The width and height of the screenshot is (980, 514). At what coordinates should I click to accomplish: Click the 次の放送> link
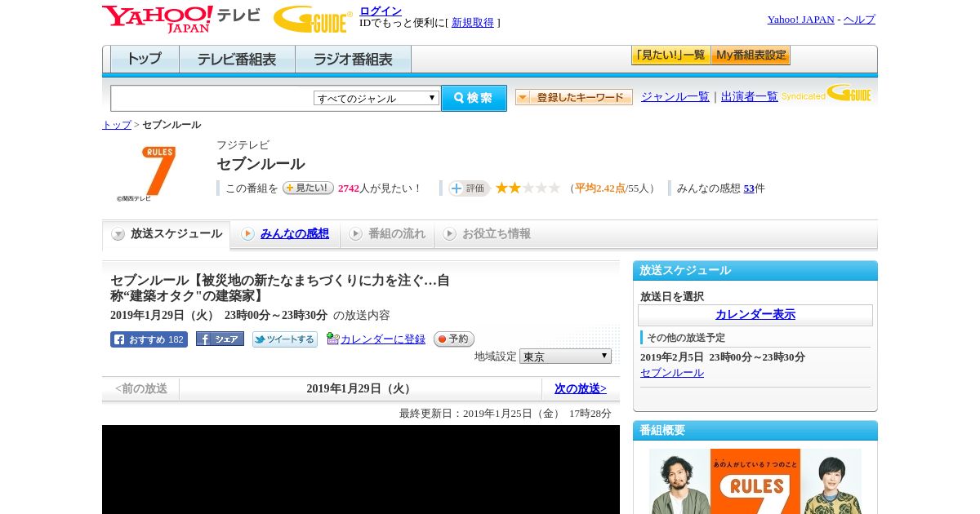click(x=581, y=389)
